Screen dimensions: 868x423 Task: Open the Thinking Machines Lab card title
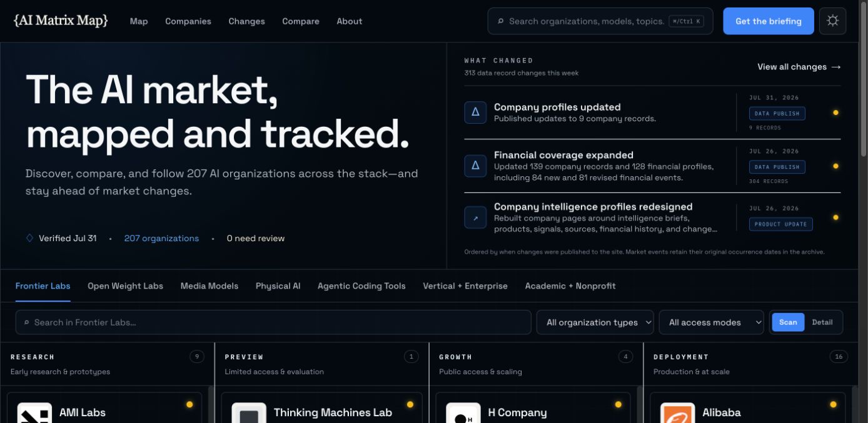pos(333,412)
